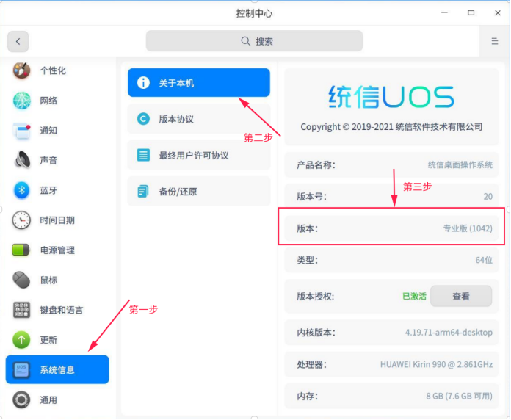Click the 查看 button for license

(461, 296)
